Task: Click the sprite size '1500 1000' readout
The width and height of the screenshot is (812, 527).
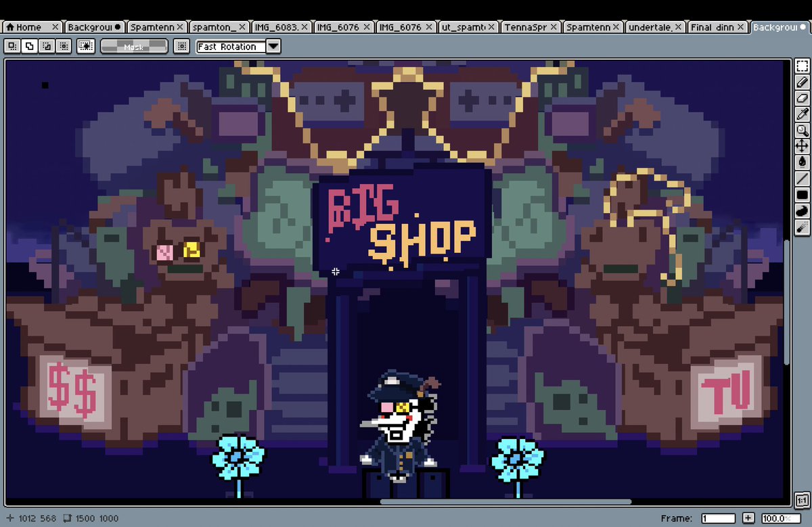Action: (99, 518)
